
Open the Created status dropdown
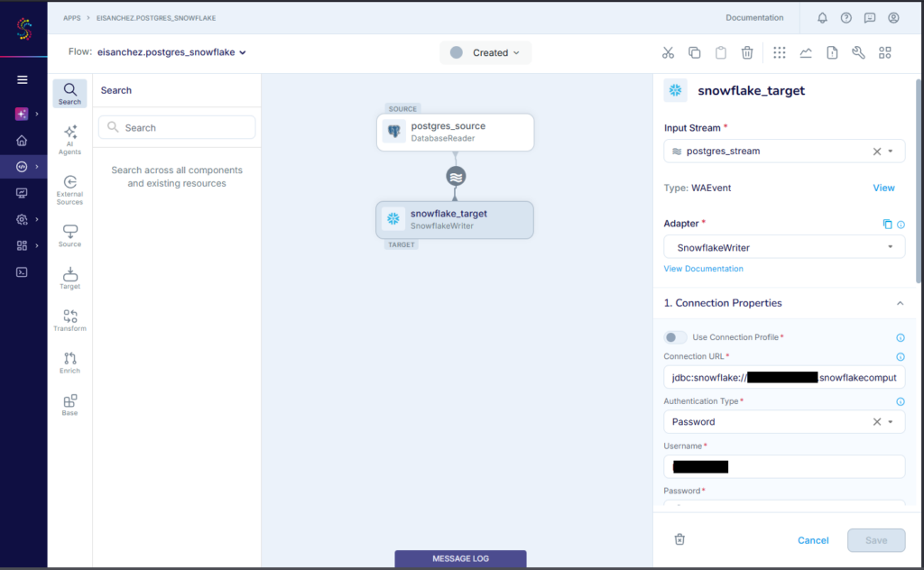(485, 52)
